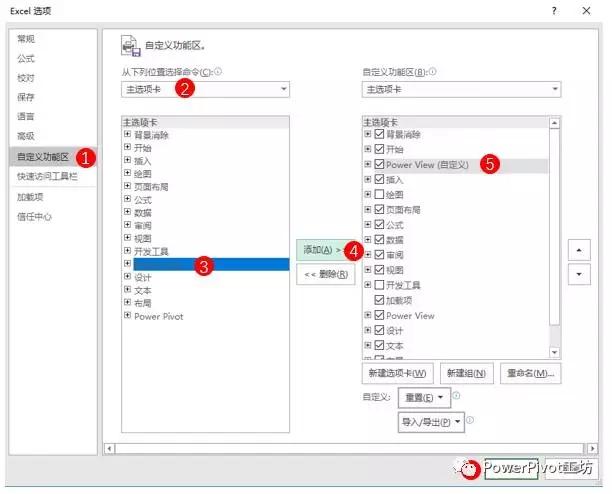Click the info icon beside 自定义功能区(B)
Screen dimensions: 612x494
click(432, 71)
